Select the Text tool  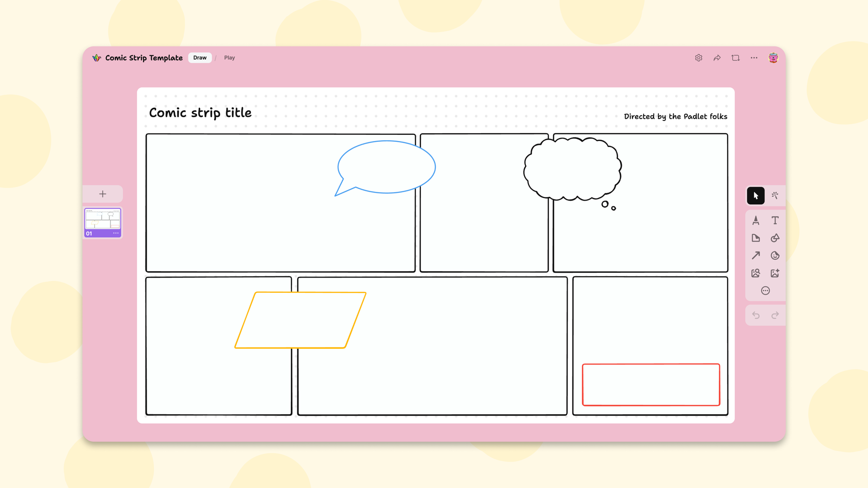(775, 220)
